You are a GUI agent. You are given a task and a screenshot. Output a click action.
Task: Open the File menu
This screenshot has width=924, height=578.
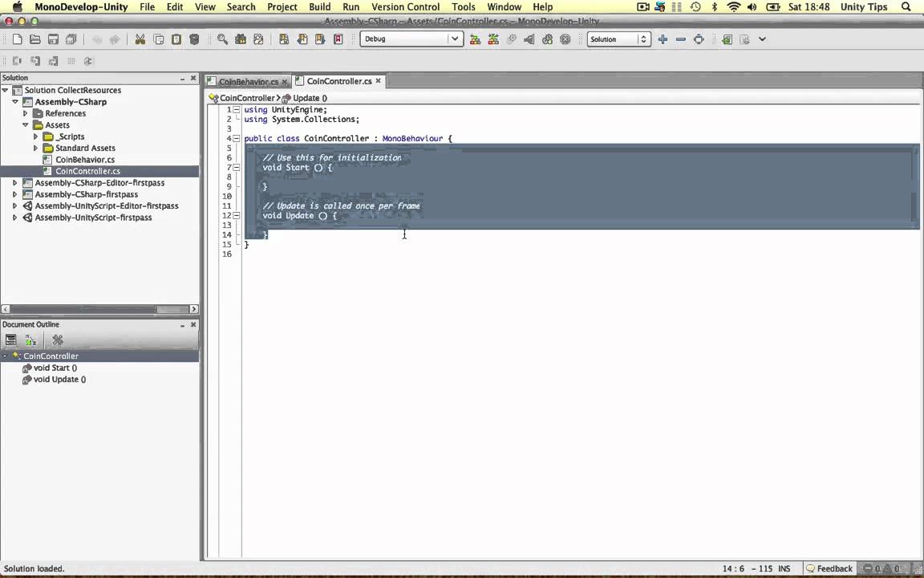click(148, 7)
